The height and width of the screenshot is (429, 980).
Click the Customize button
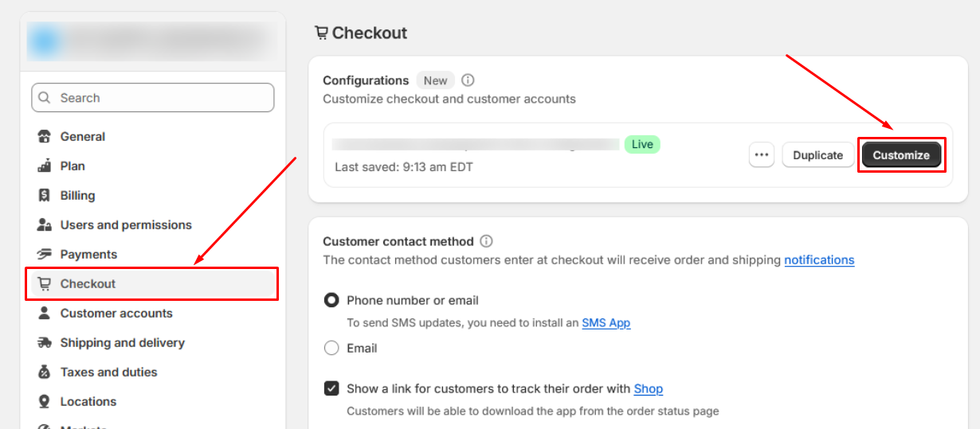901,155
